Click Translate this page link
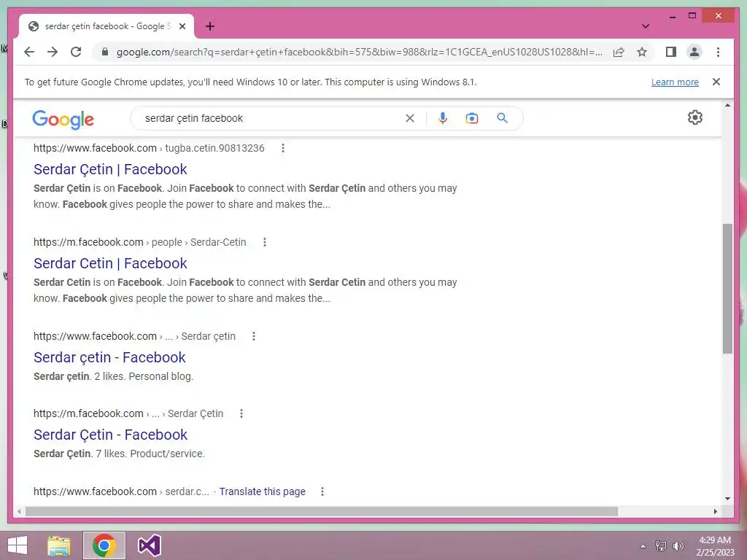Viewport: 747px width, 560px height. [262, 491]
